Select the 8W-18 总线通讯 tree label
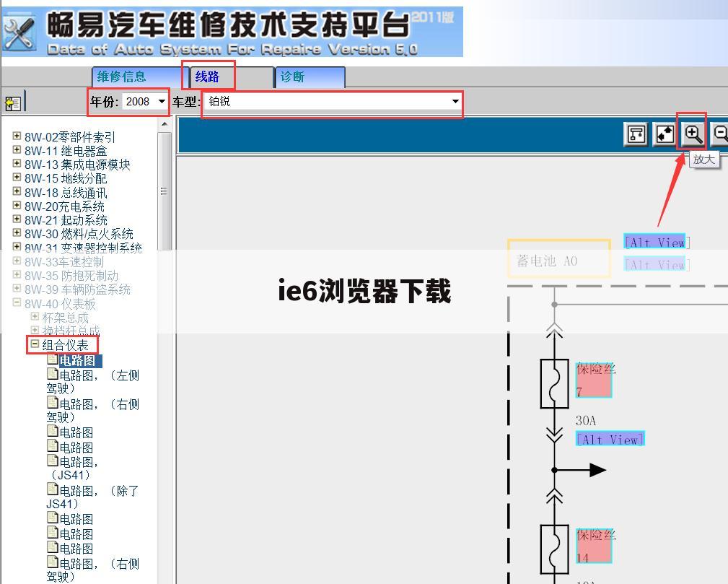This screenshot has height=584, width=728. point(66,193)
